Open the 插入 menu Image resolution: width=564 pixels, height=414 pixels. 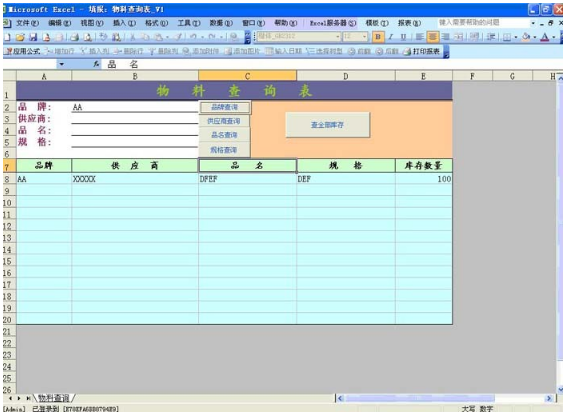coord(124,23)
